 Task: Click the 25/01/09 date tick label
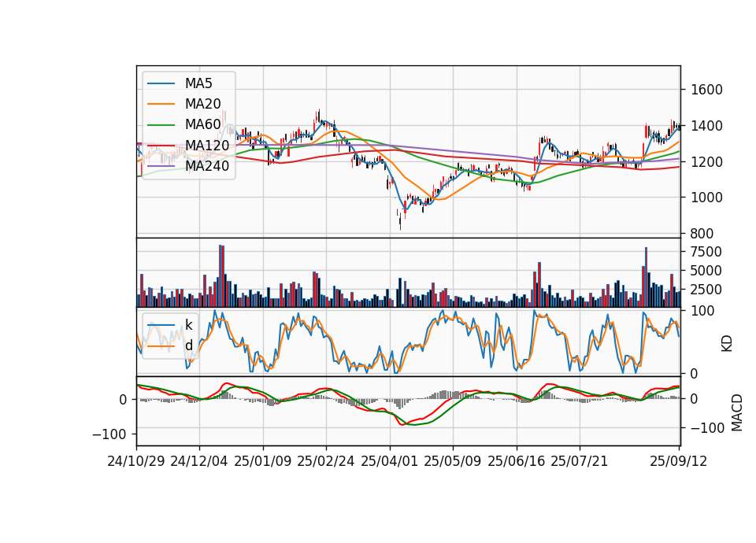click(263, 461)
